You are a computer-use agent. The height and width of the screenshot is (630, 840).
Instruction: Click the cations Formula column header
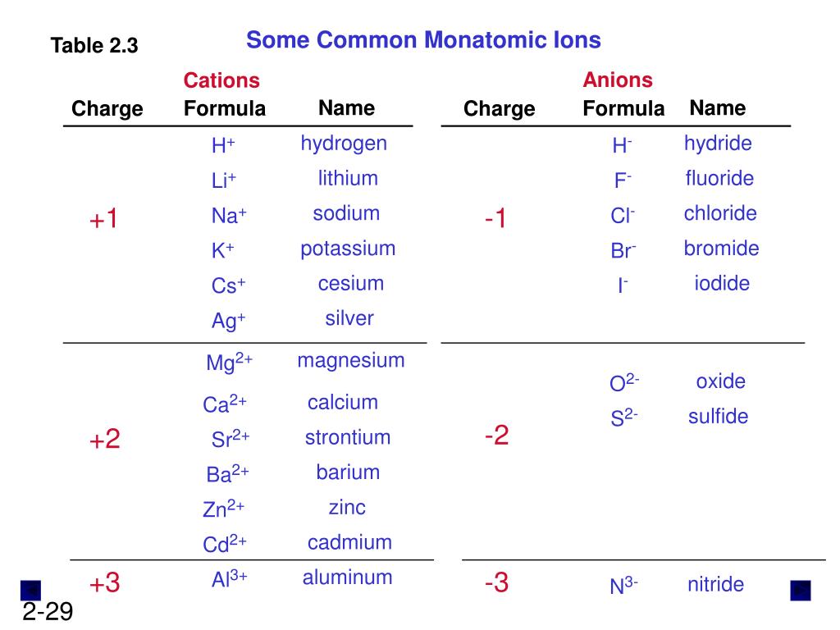point(225,108)
